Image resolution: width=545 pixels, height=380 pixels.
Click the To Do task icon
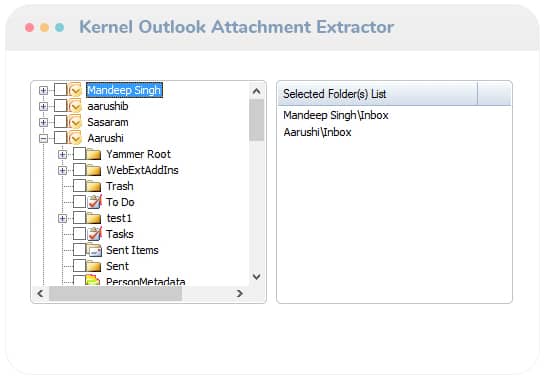point(94,202)
